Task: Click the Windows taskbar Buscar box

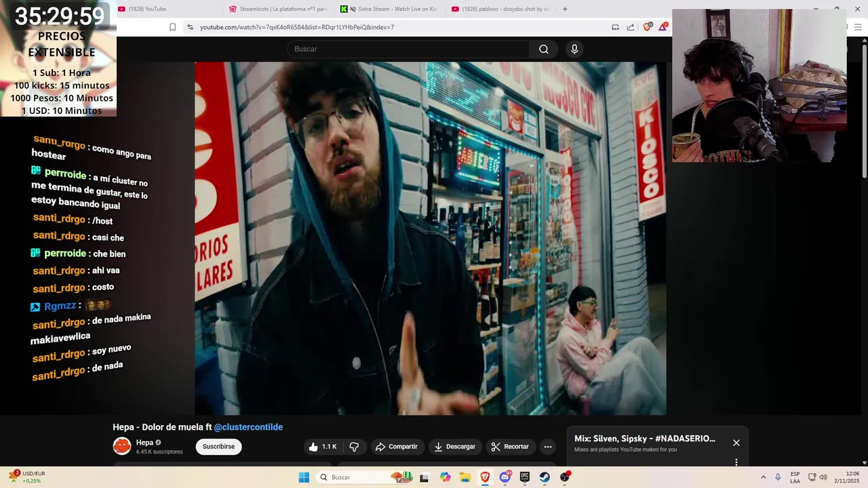Action: [x=366, y=477]
